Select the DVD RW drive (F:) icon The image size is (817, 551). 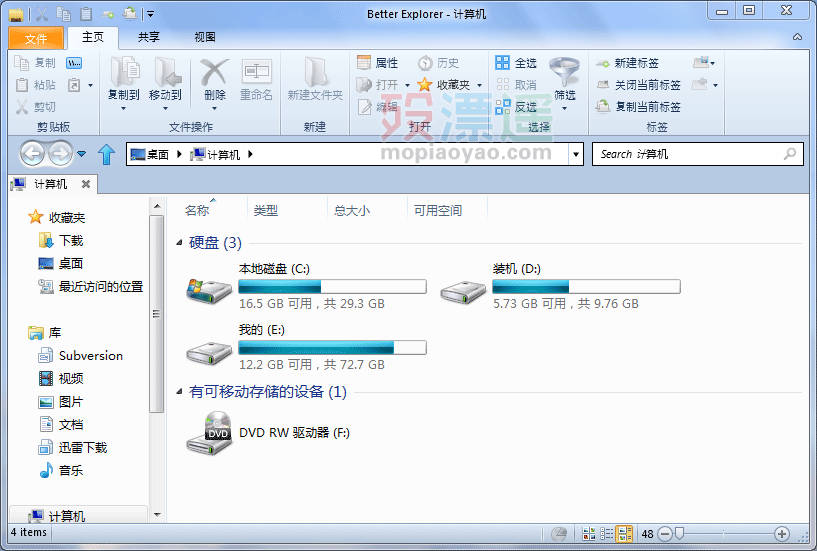tap(209, 433)
